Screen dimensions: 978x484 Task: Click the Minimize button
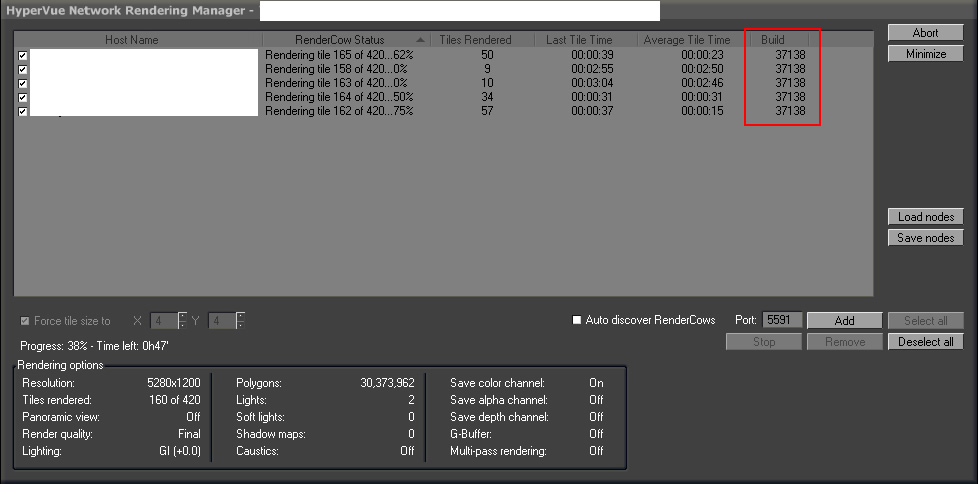pyautogui.click(x=926, y=54)
